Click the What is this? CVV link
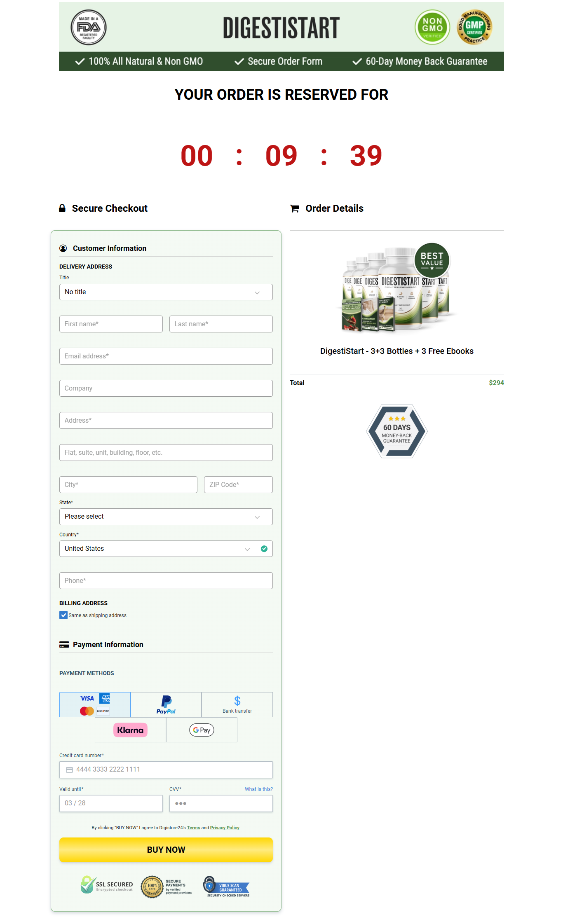Screen dimensions: 563x924 coord(259,789)
